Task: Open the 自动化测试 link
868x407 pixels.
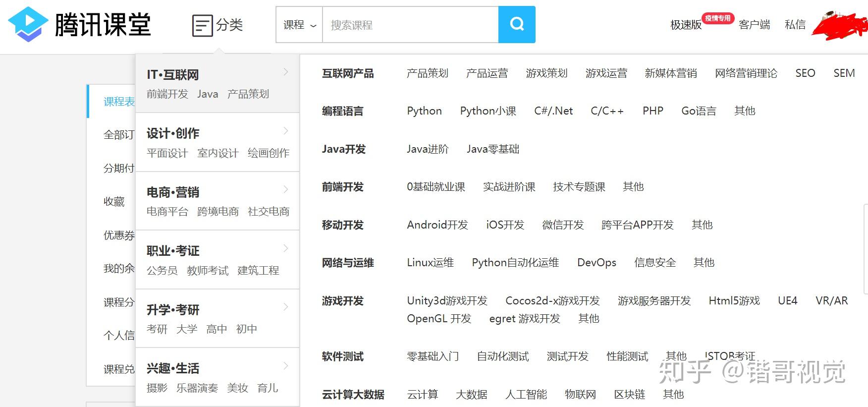Action: click(x=503, y=356)
